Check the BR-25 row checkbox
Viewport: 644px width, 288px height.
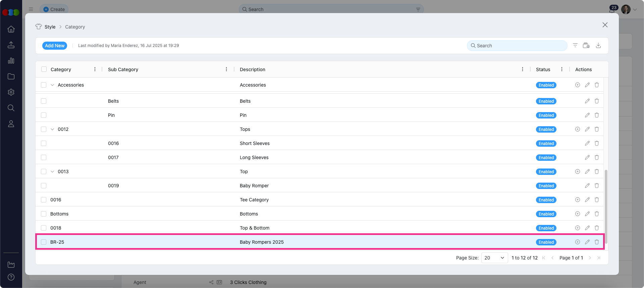(x=44, y=242)
